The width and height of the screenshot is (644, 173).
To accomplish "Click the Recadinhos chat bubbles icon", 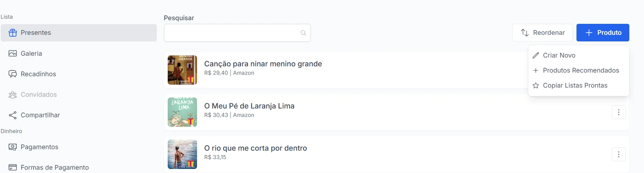I will click(x=13, y=74).
